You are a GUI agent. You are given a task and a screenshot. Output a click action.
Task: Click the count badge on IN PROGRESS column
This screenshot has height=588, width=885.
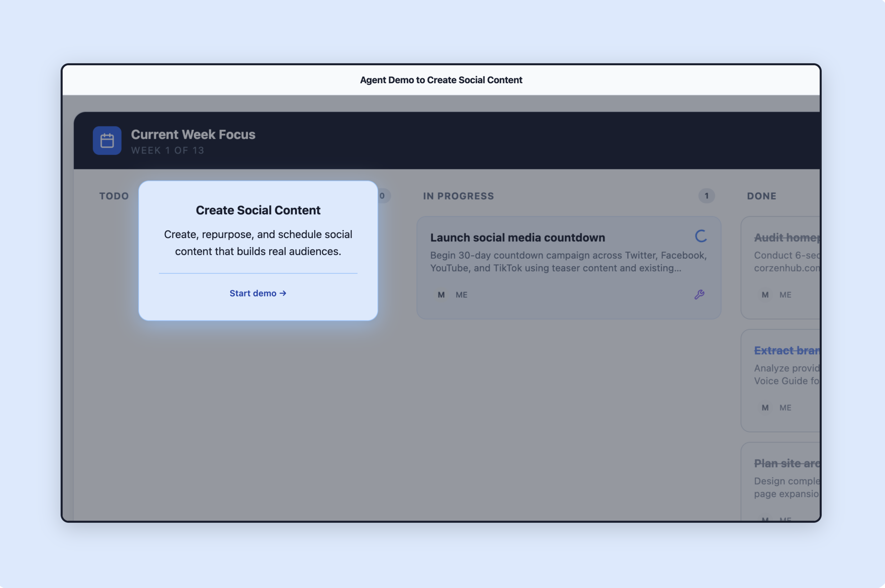coord(706,196)
